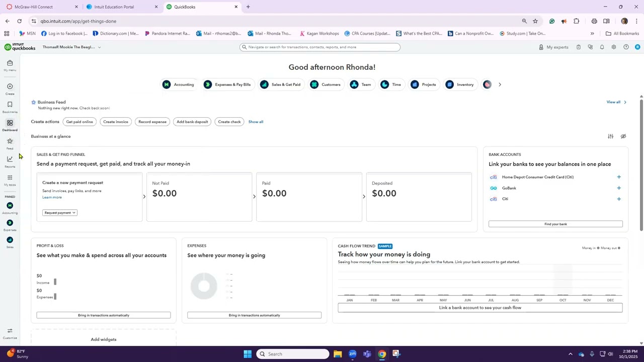644x362 pixels.
Task: Open Customize at sidebar bottom
Action: (10, 333)
